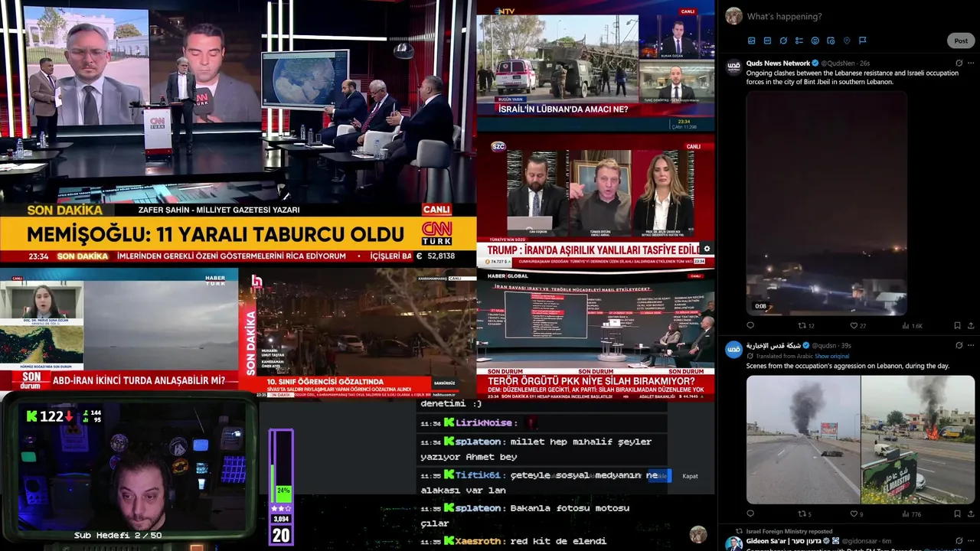Open more options on Quds News Network post
Viewport: 980px width, 551px height.
pos(971,64)
